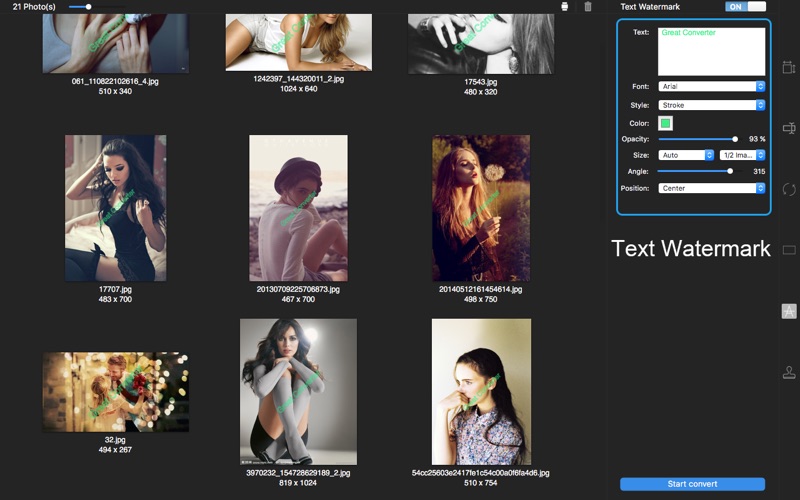800x500 pixels.
Task: Open the rename tool in right sidebar
Action: coord(789,128)
